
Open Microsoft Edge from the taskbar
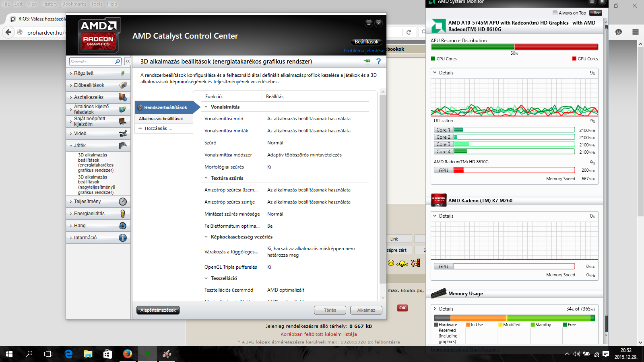pos(68,354)
